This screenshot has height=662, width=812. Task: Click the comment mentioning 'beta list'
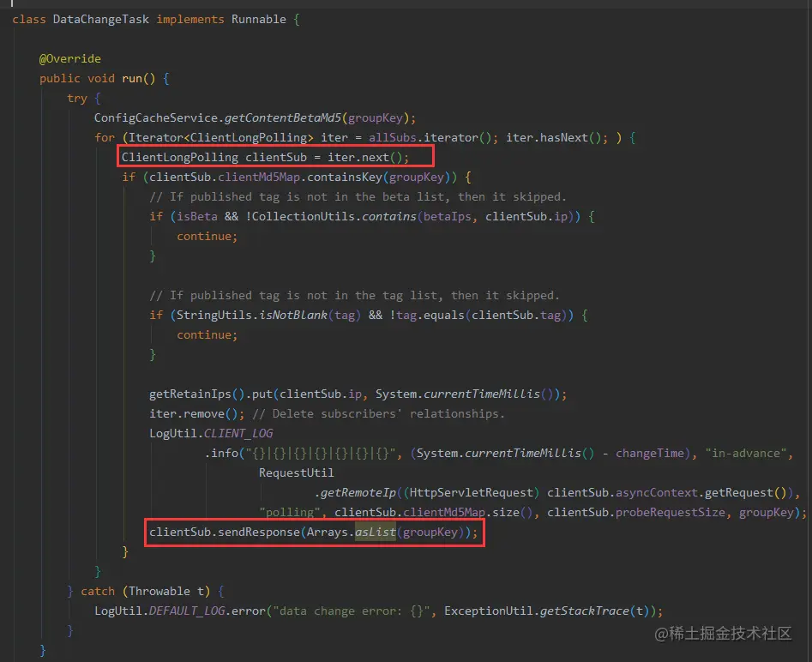click(358, 196)
